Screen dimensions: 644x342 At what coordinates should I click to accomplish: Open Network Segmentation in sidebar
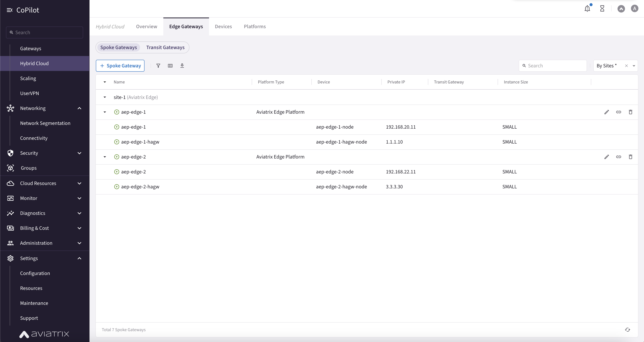coord(45,123)
